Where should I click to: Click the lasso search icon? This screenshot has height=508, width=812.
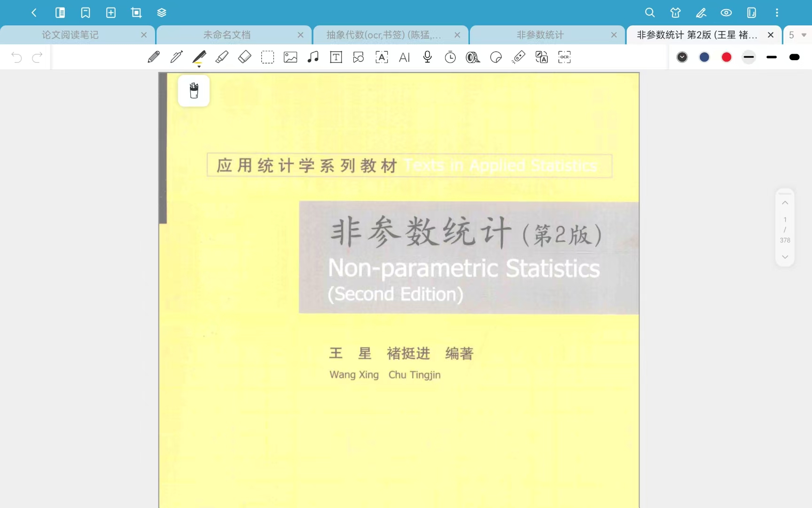[473, 57]
